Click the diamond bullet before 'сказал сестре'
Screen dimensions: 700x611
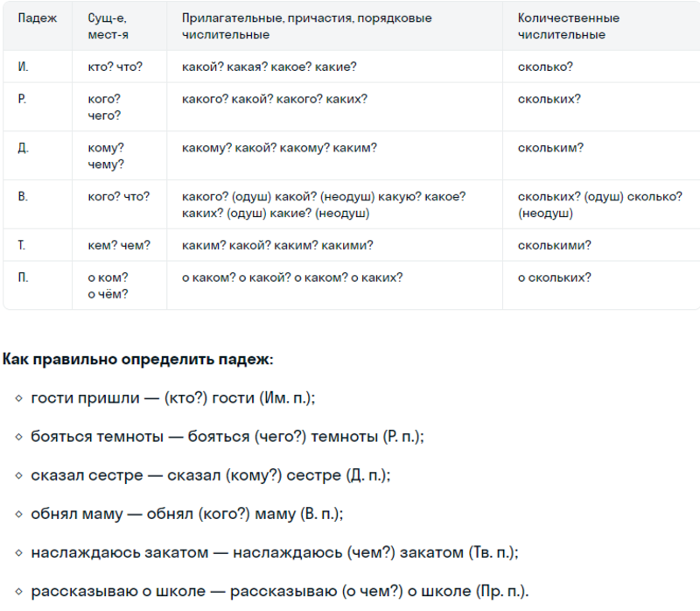pos(18,475)
